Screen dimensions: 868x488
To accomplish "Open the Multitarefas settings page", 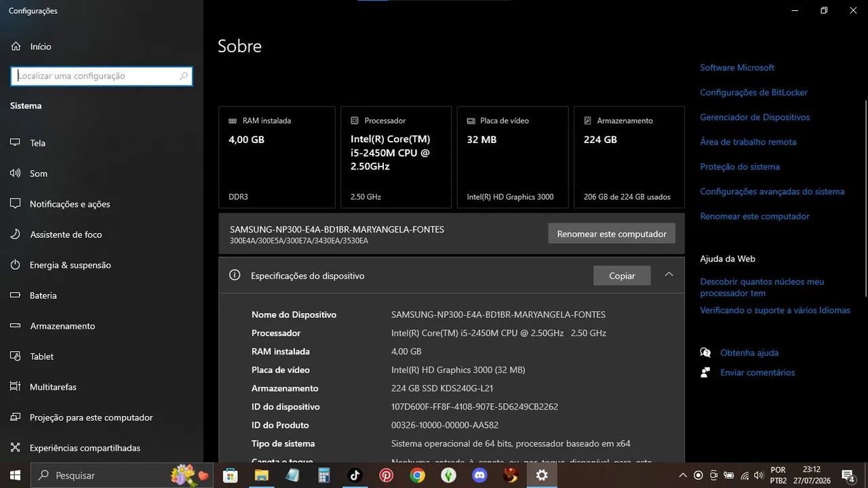I will click(53, 387).
